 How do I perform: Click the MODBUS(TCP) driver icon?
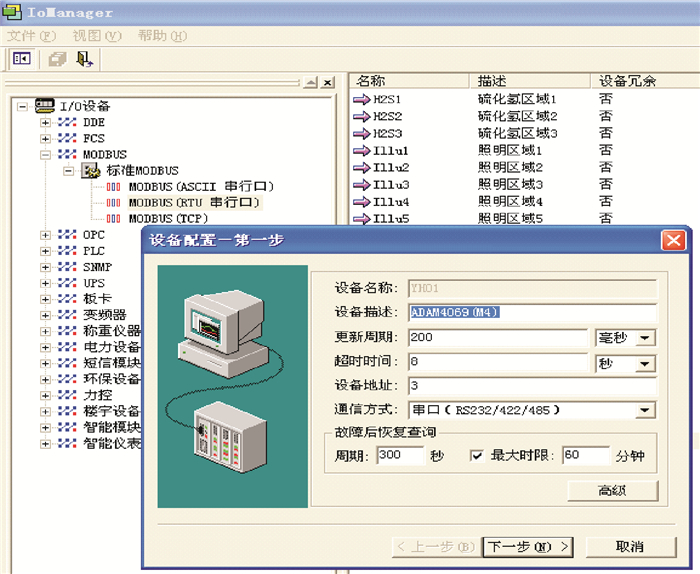click(114, 218)
